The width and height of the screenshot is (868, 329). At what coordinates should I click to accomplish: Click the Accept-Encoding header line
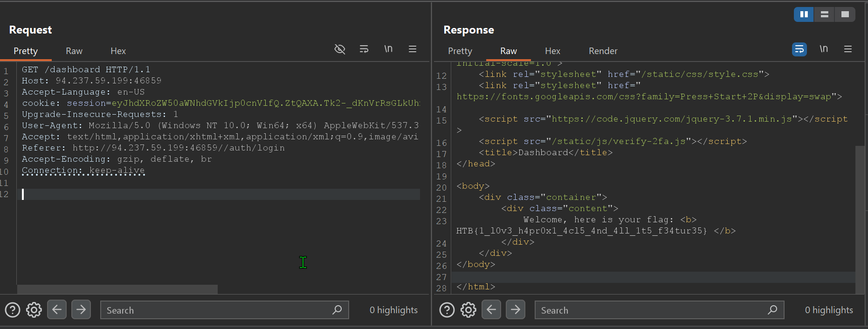pos(117,159)
